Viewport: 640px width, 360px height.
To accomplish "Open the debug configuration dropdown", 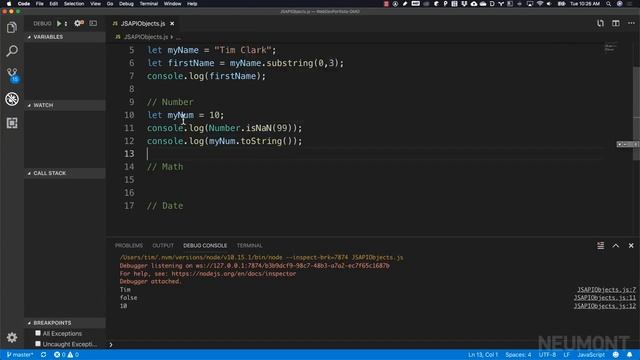I will coord(66,24).
